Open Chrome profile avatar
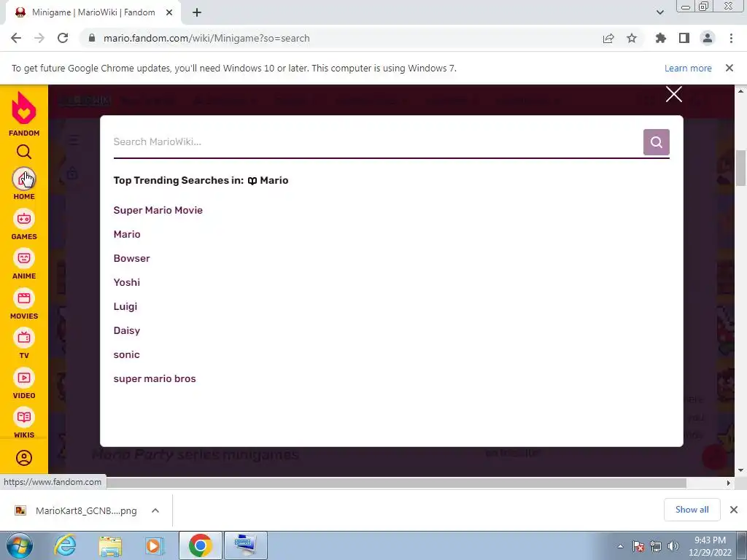The height and width of the screenshot is (560, 747). point(708,38)
